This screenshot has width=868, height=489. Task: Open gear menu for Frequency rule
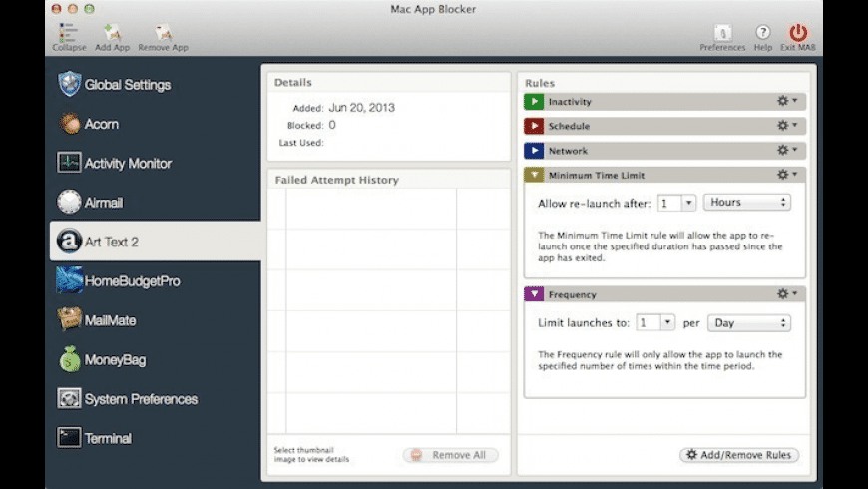click(786, 294)
